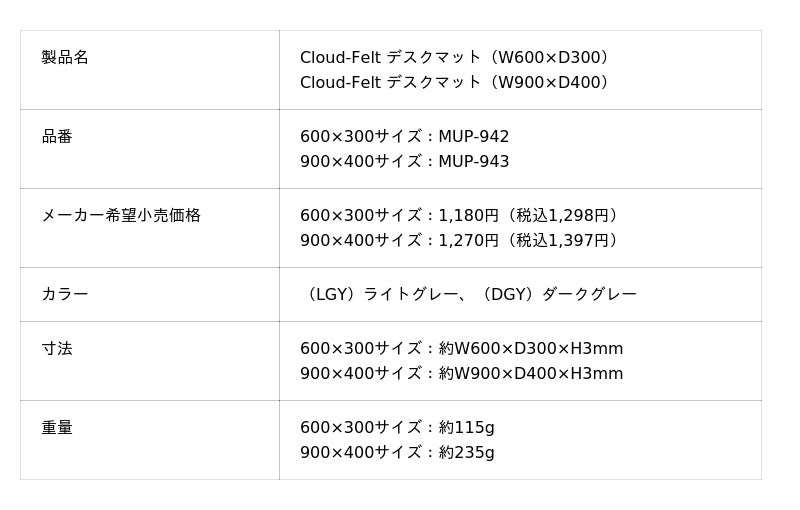The height and width of the screenshot is (510, 800).
Task: Click the 約115g weight value
Action: [x=466, y=427]
